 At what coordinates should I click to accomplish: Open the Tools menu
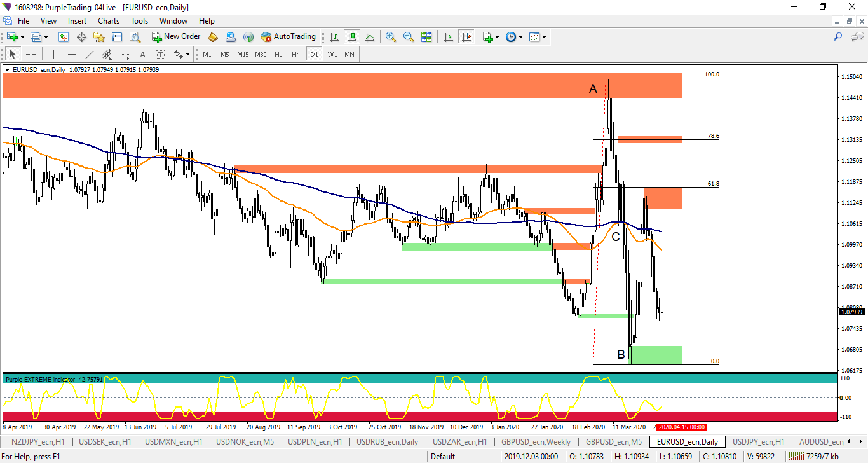coord(139,21)
